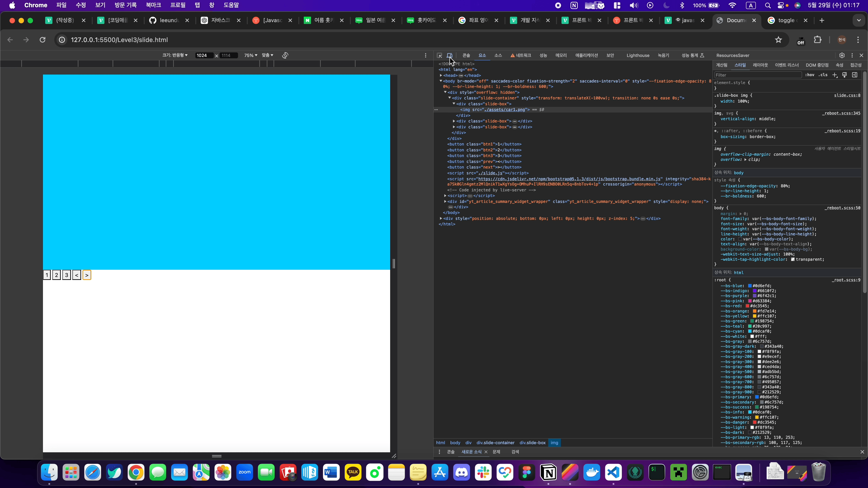Open DevTools settings gear
Viewport: 868px width, 488px height.
click(x=842, y=55)
